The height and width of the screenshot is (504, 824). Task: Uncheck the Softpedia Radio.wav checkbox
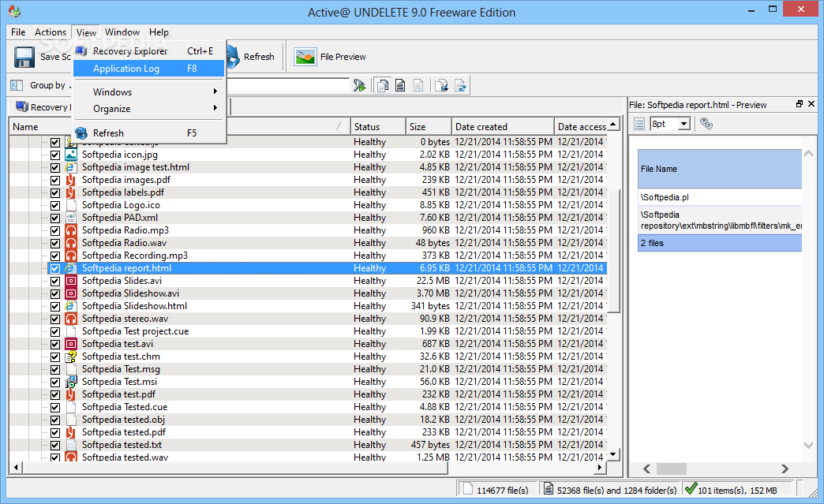[x=55, y=243]
